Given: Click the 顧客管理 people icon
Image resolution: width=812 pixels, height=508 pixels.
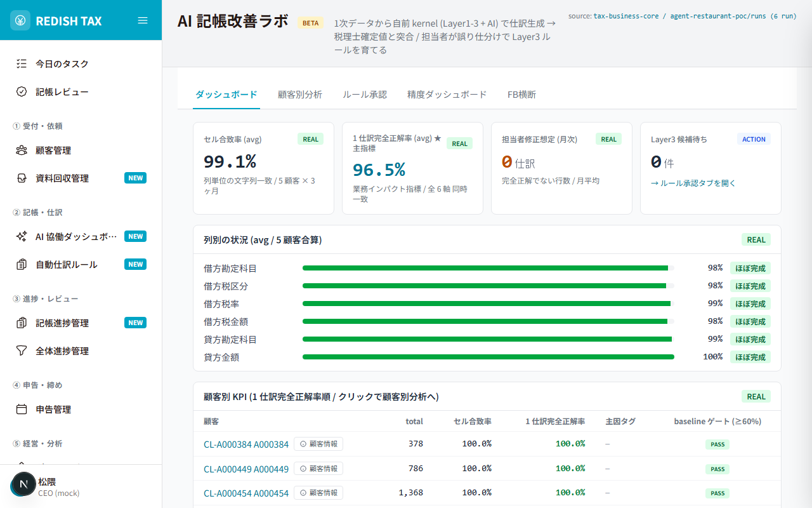Looking at the screenshot, I should (x=22, y=150).
